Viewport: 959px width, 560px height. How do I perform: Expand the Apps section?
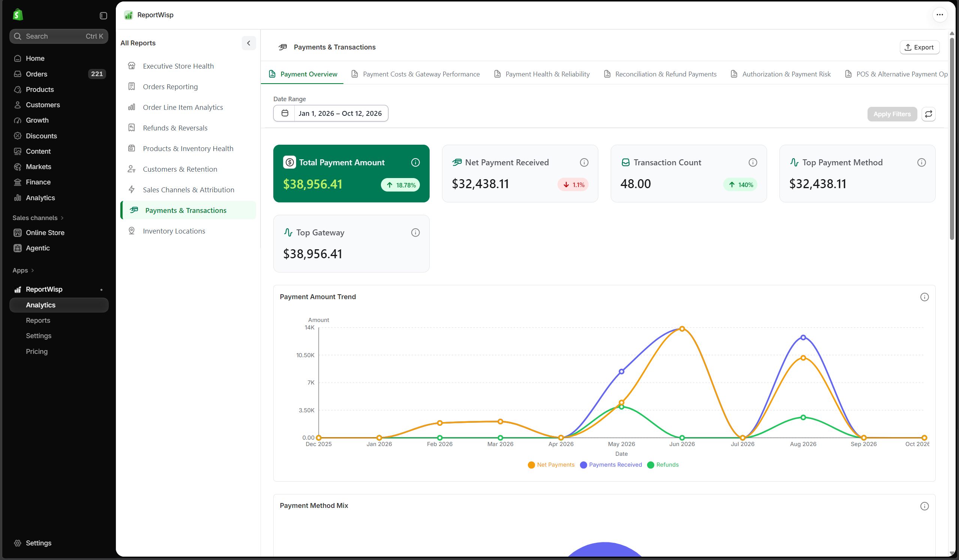23,270
